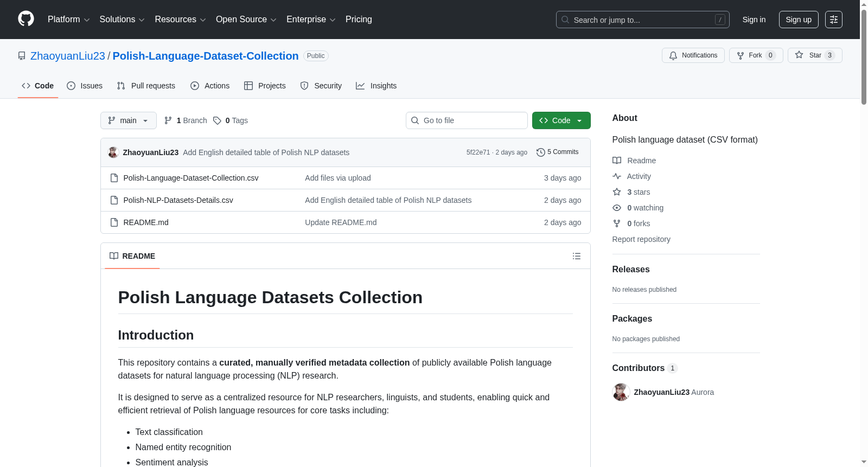Click the repository icon beside ZhaoyuanLiu23
The height and width of the screenshot is (467, 868).
[22, 56]
